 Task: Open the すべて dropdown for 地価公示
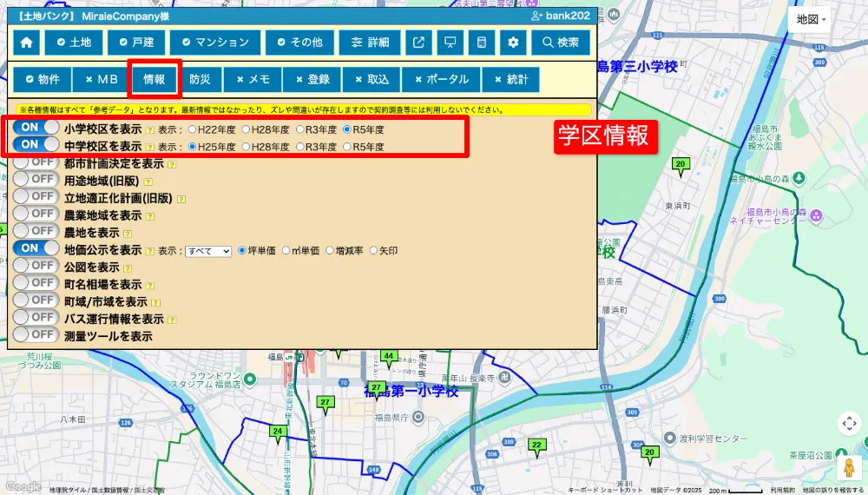pos(208,251)
